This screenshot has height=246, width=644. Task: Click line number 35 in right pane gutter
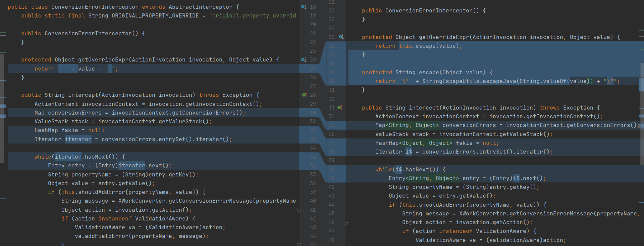click(x=331, y=125)
